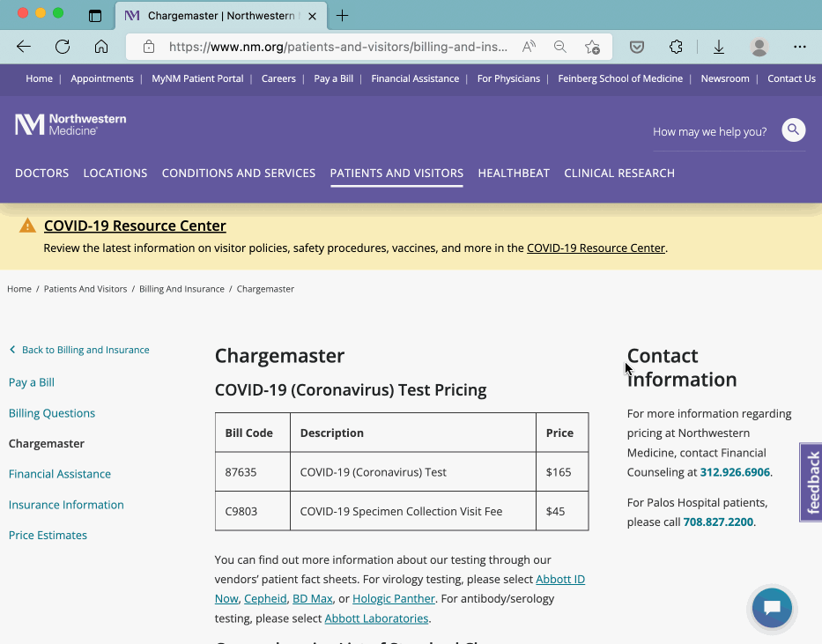Open the Clinical Research menu item
Viewport: 822px width, 644px height.
tap(619, 173)
